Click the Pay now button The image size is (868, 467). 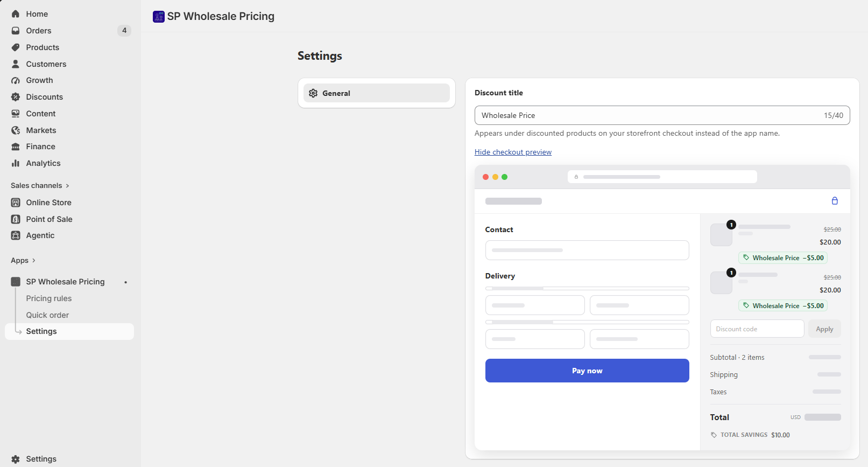tap(587, 371)
